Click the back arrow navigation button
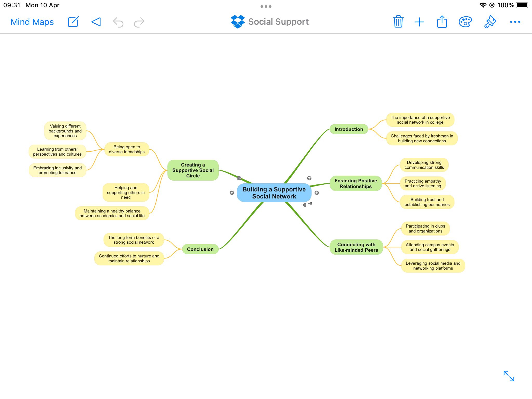The height and width of the screenshot is (399, 532). click(x=95, y=22)
